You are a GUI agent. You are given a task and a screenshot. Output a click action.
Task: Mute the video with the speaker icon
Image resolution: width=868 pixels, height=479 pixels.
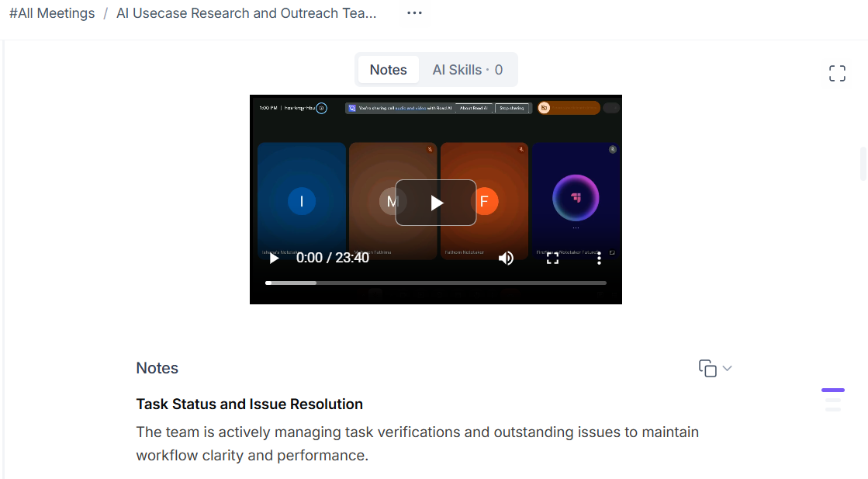506,258
